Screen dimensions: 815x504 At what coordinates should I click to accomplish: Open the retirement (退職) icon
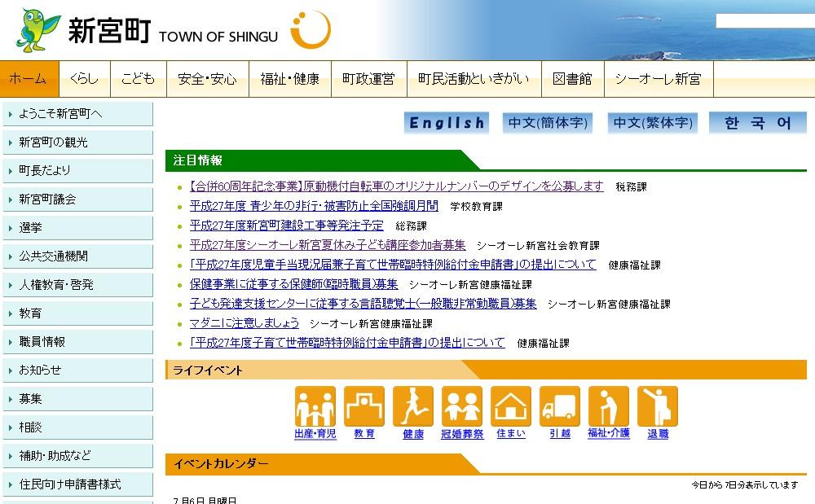[x=658, y=406]
